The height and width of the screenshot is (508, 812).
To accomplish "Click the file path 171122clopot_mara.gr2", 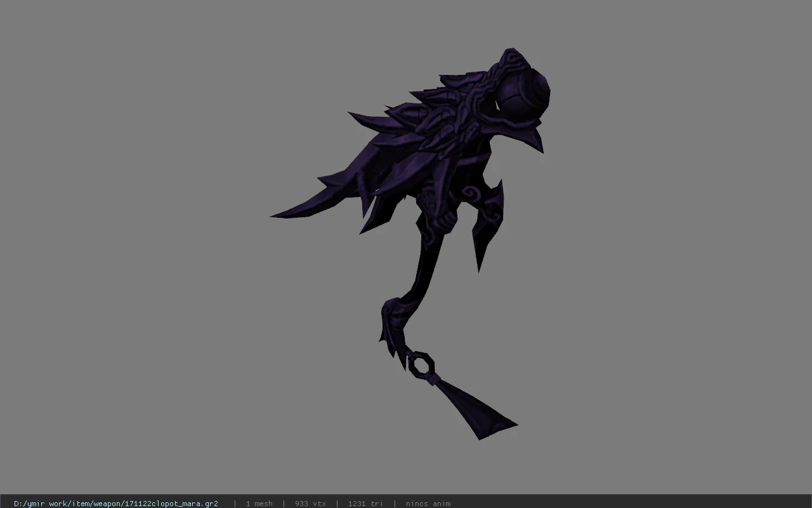I will click(x=116, y=504).
